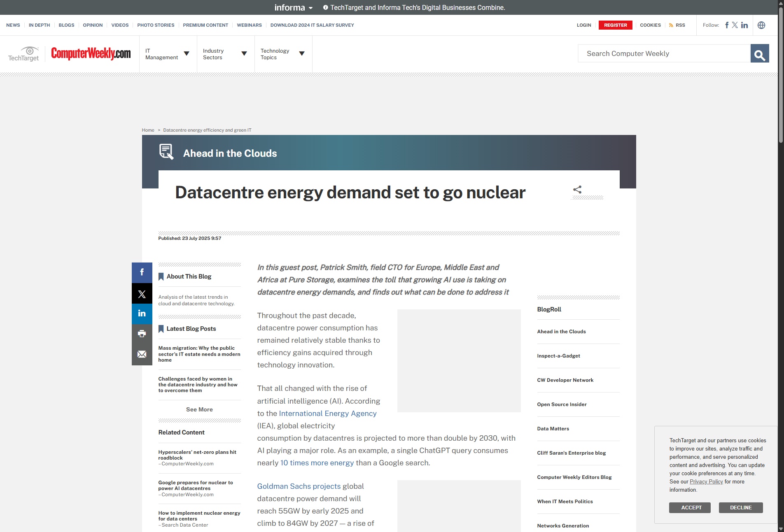This screenshot has width=784, height=532.
Task: Email article using sidebar envelope icon
Action: [x=142, y=355]
